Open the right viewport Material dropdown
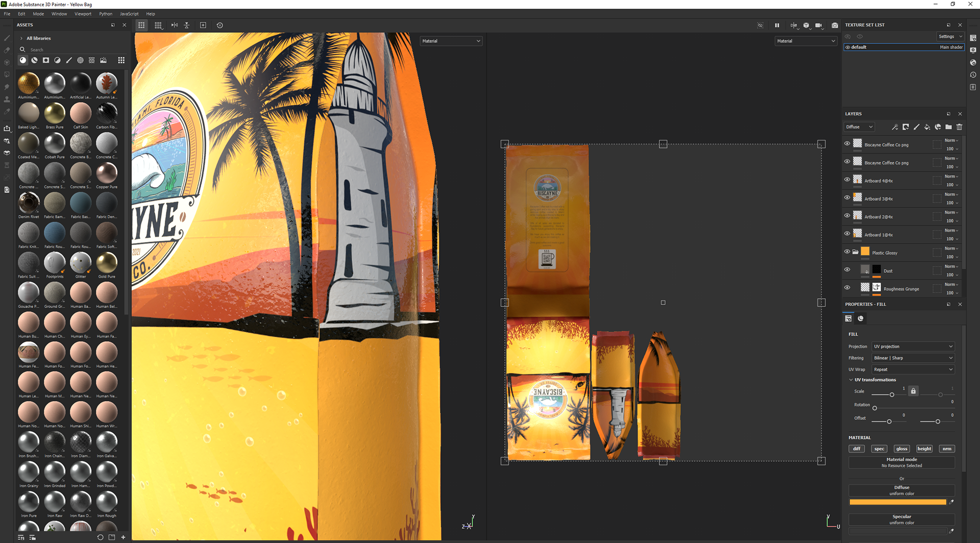 point(806,41)
